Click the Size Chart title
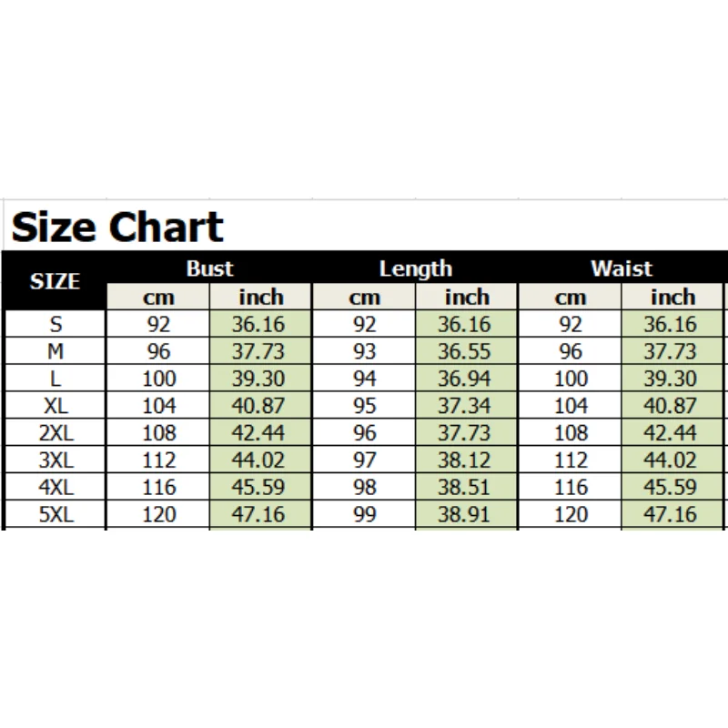Image resolution: width=728 pixels, height=728 pixels. click(x=116, y=227)
